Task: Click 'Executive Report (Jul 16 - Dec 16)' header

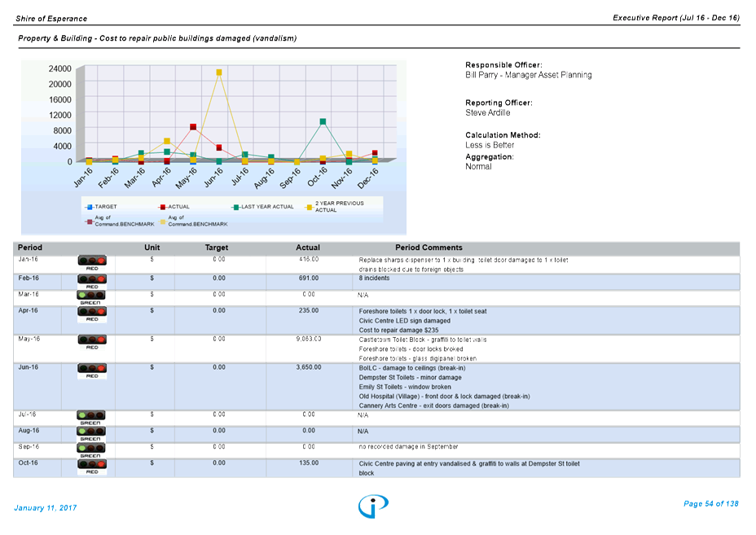Action: (676, 18)
